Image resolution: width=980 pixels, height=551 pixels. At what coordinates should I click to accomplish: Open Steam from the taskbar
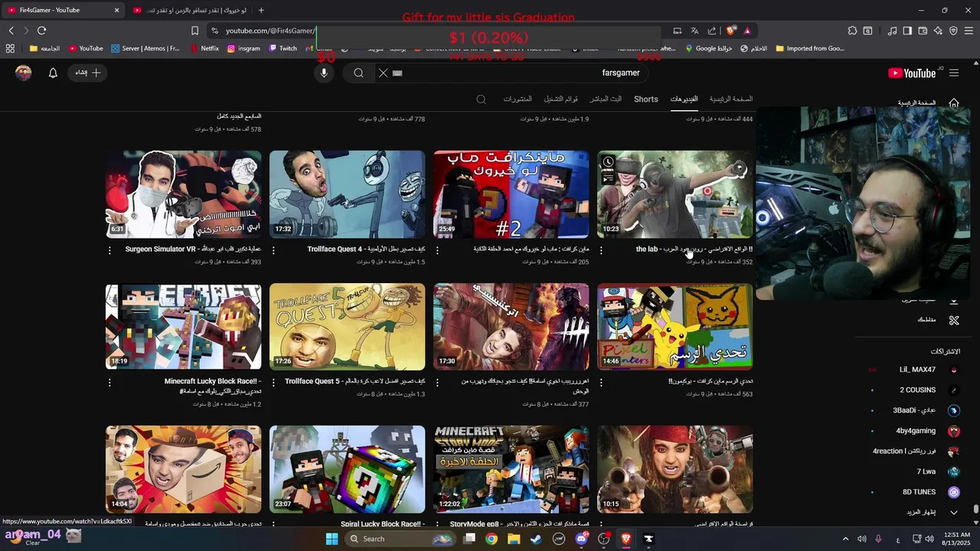tap(536, 539)
